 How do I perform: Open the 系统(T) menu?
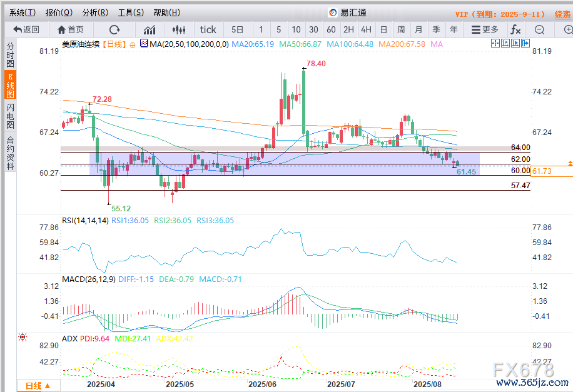point(23,13)
